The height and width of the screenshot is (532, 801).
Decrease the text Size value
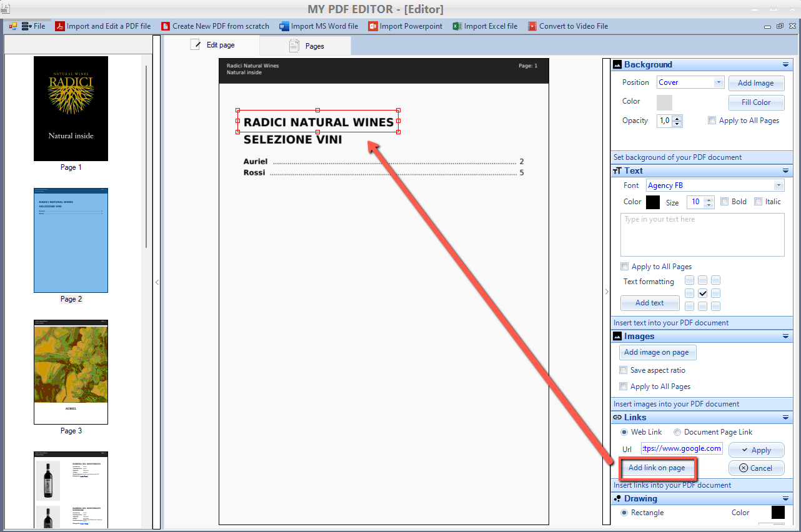pyautogui.click(x=709, y=205)
